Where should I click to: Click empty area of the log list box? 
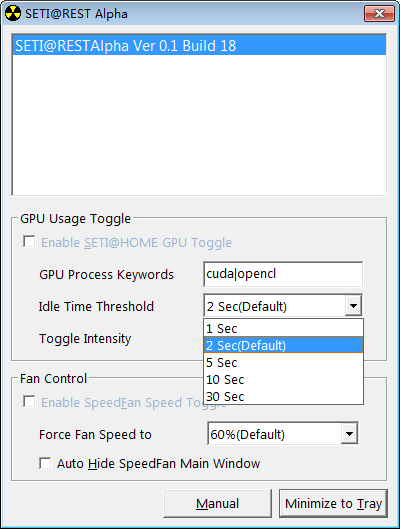(200, 125)
